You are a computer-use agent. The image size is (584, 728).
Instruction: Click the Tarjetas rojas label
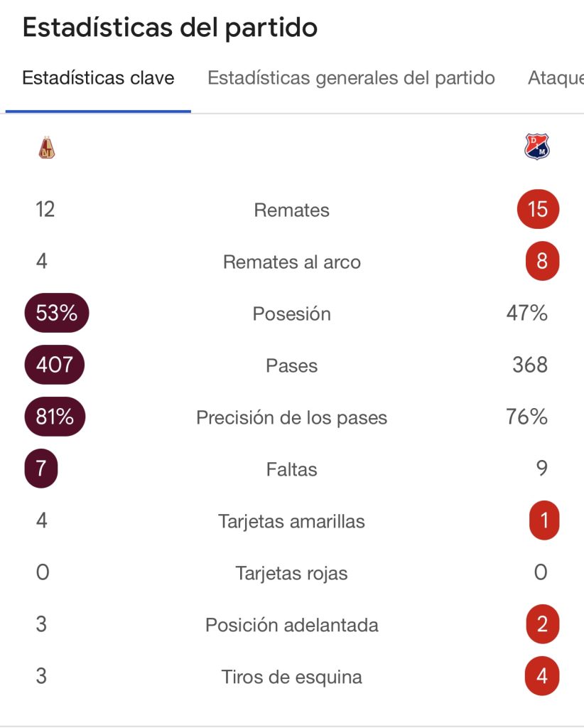click(291, 573)
